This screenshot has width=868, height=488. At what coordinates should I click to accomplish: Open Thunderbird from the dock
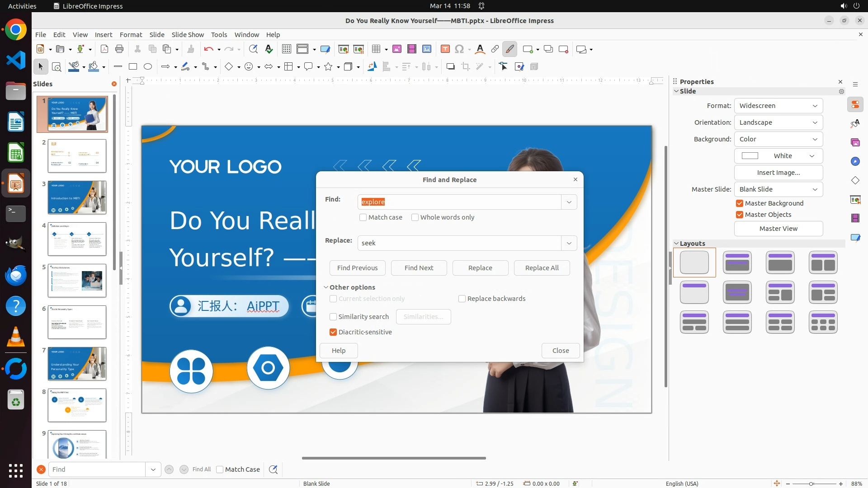16,275
